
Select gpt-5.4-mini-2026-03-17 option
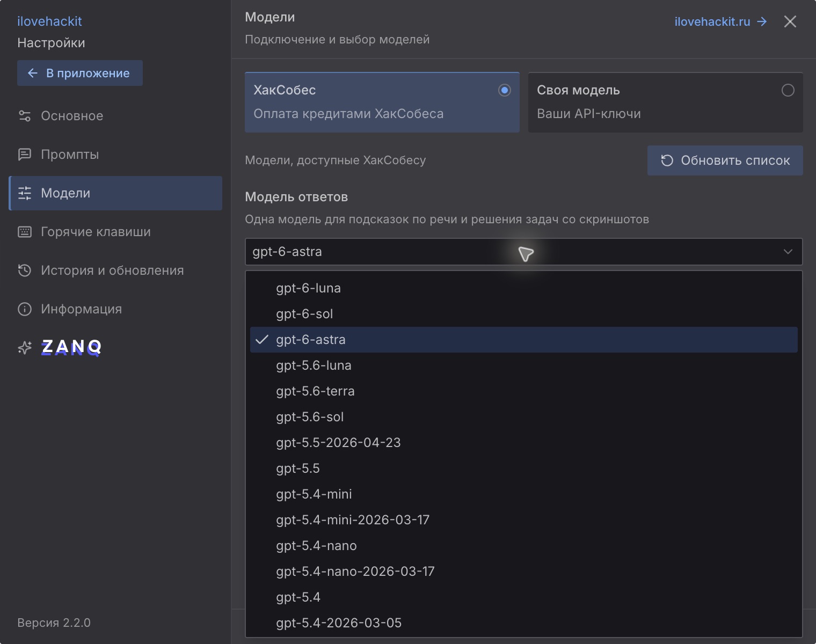pyautogui.click(x=523, y=520)
